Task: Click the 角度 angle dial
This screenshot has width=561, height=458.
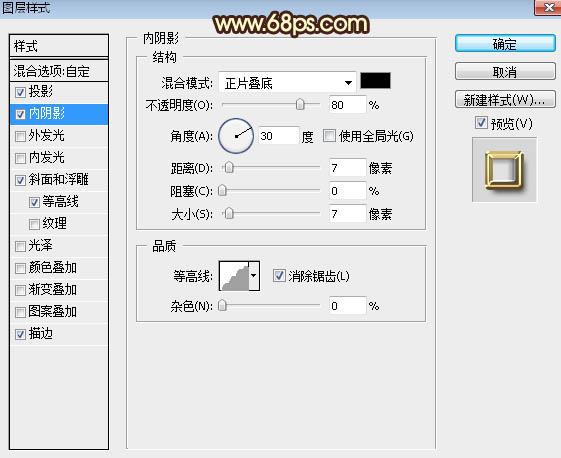Action: tap(236, 136)
